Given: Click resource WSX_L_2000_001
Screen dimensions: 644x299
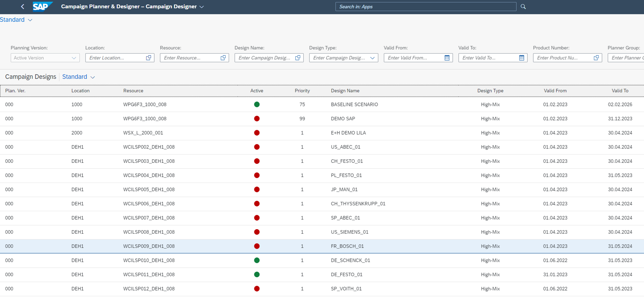Looking at the screenshot, I should (143, 133).
